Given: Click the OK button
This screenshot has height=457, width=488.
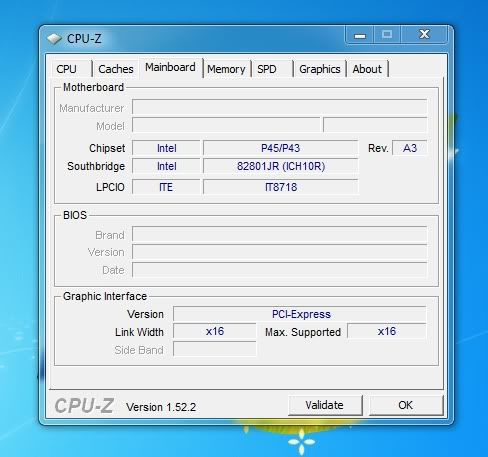Looking at the screenshot, I should pos(406,405).
